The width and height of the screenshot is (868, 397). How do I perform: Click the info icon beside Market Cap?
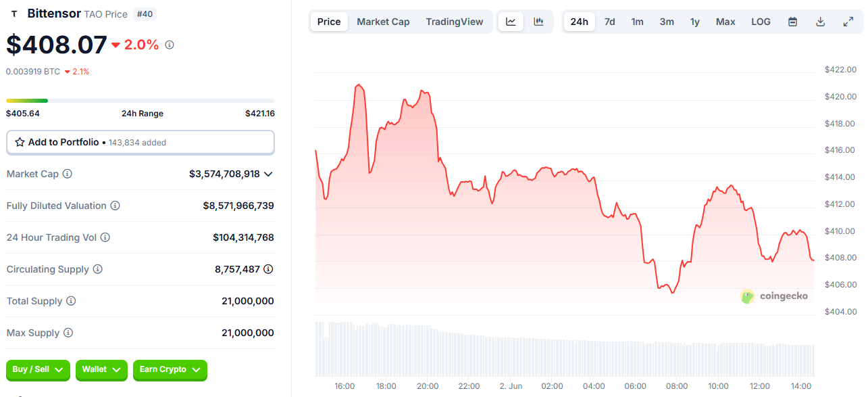68,174
